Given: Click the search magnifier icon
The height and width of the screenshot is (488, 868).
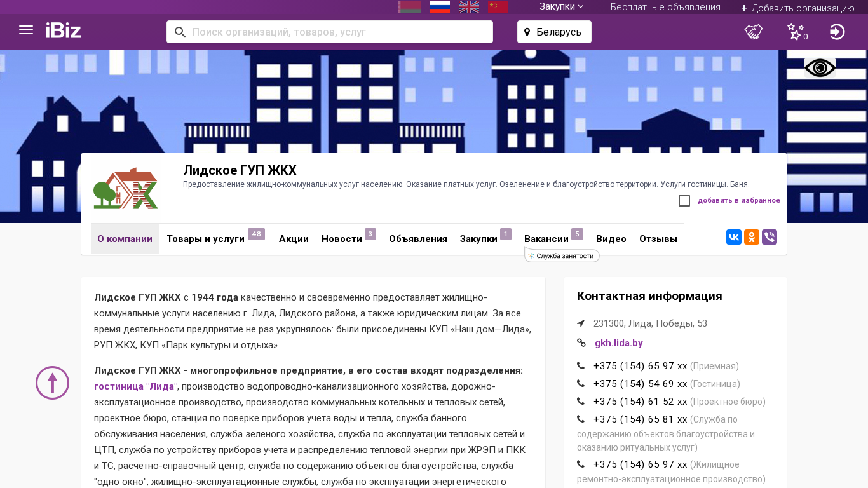Looking at the screenshot, I should click(x=180, y=32).
